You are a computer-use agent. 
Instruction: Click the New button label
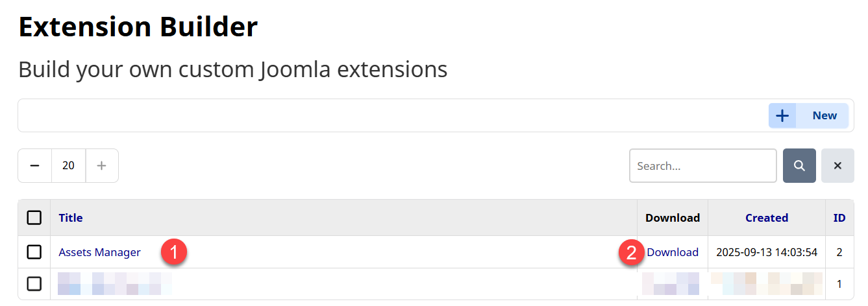click(x=825, y=116)
